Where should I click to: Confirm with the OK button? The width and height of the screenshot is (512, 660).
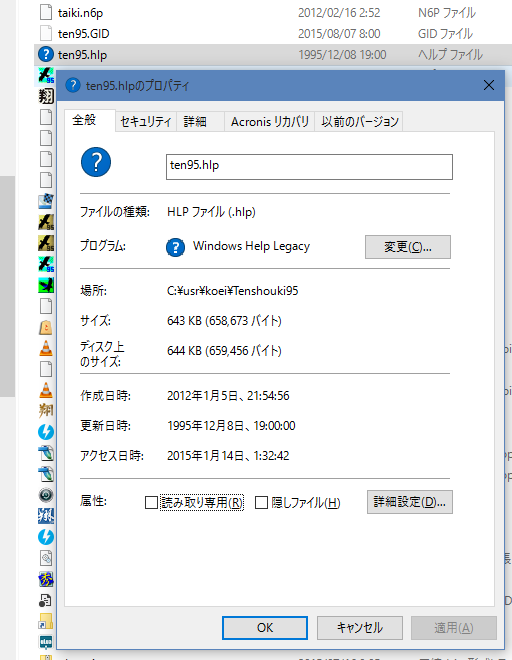point(265,628)
